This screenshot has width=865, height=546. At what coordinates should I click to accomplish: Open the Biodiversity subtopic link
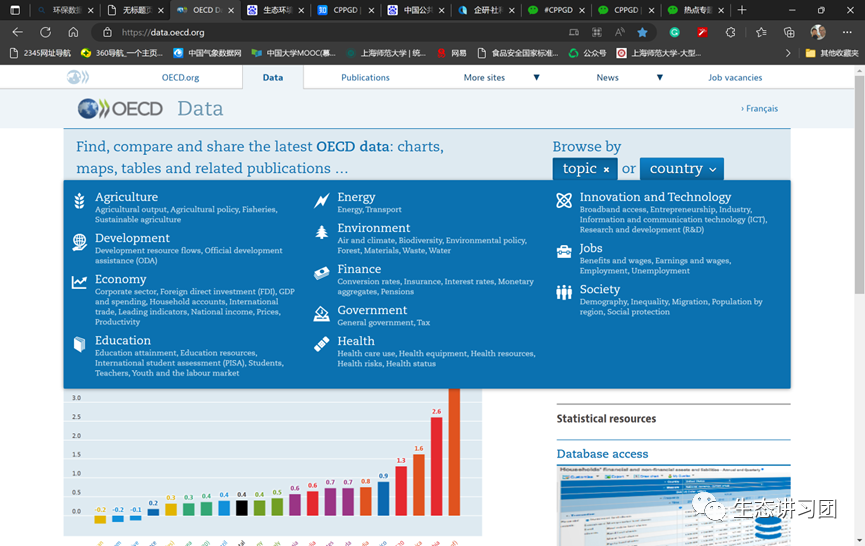pos(420,240)
